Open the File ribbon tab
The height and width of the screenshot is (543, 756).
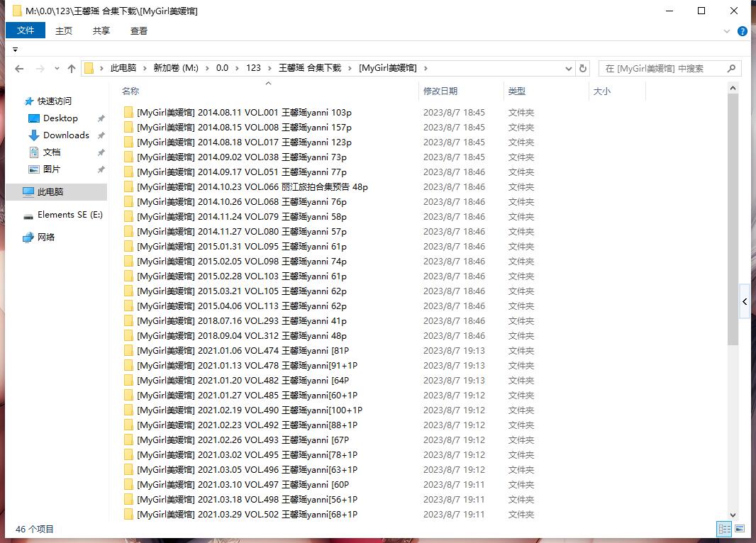click(x=26, y=30)
